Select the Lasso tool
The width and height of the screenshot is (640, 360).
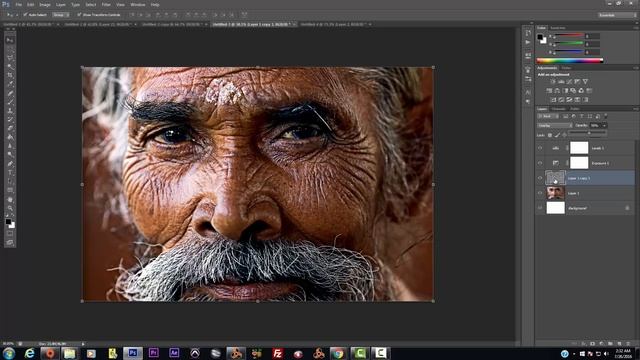pos(10,58)
